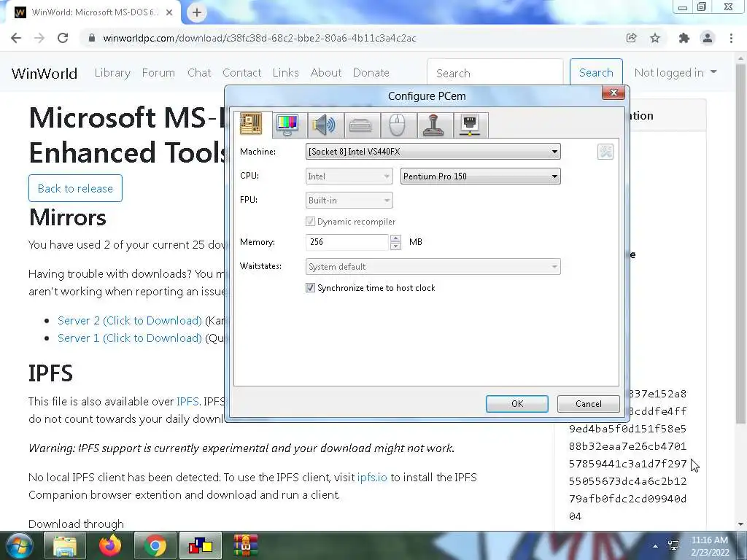Close the Configure PCem dialog
Viewport: 747px width, 560px height.
[613, 93]
